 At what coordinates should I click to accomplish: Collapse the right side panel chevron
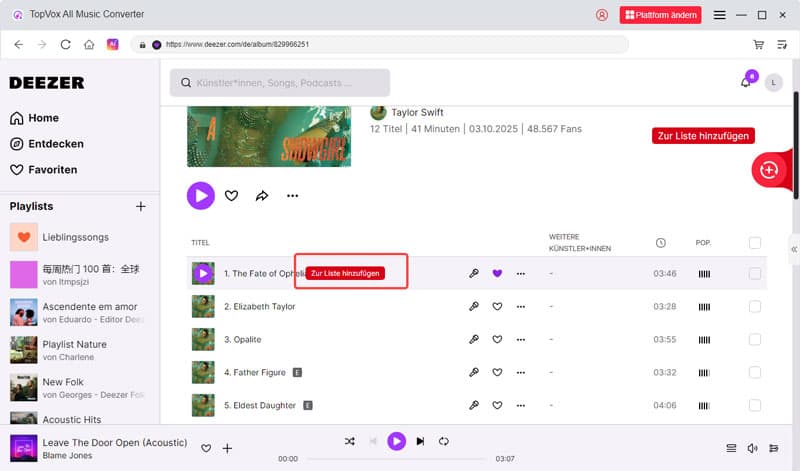[x=793, y=249]
